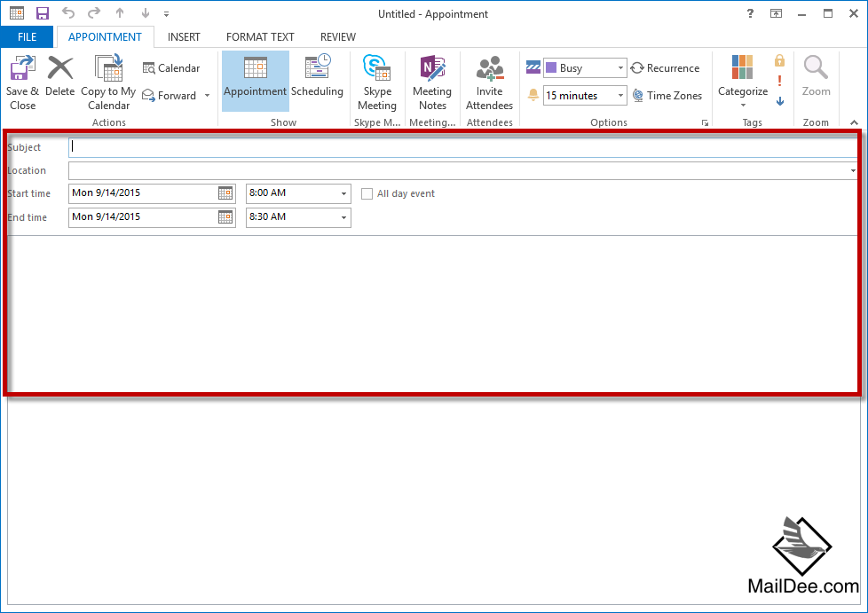Customize Quick Access Toolbar dropdown

166,14
